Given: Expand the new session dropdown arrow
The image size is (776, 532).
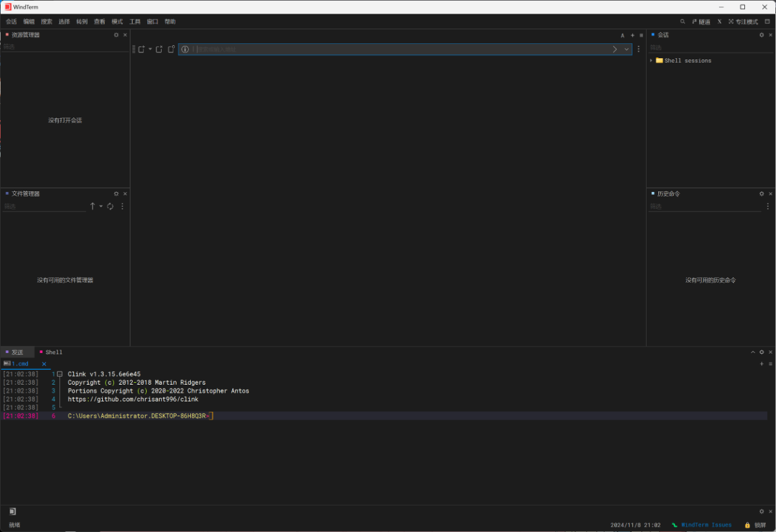Looking at the screenshot, I should point(150,49).
